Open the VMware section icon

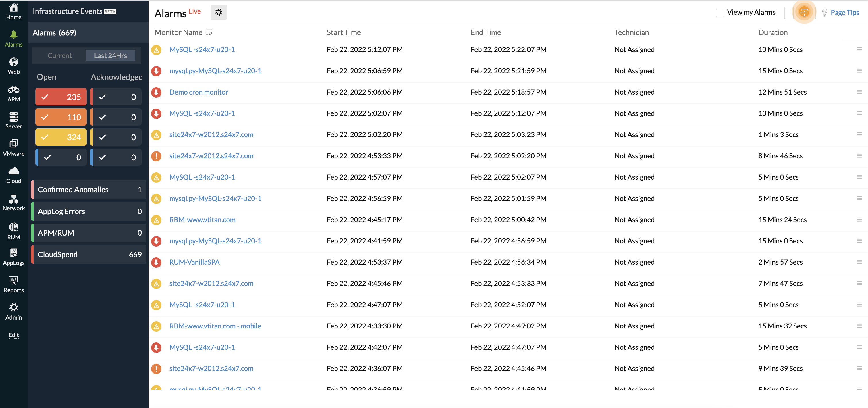tap(13, 144)
